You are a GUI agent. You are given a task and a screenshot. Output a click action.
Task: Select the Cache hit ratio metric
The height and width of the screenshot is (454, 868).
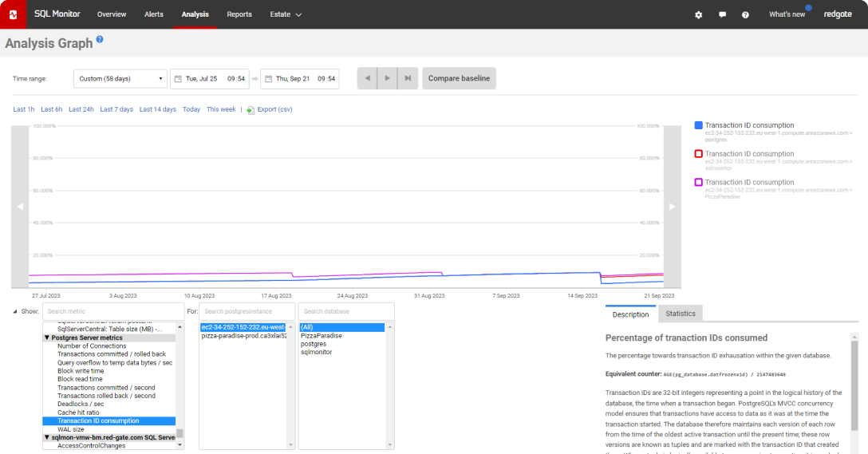[x=79, y=413]
